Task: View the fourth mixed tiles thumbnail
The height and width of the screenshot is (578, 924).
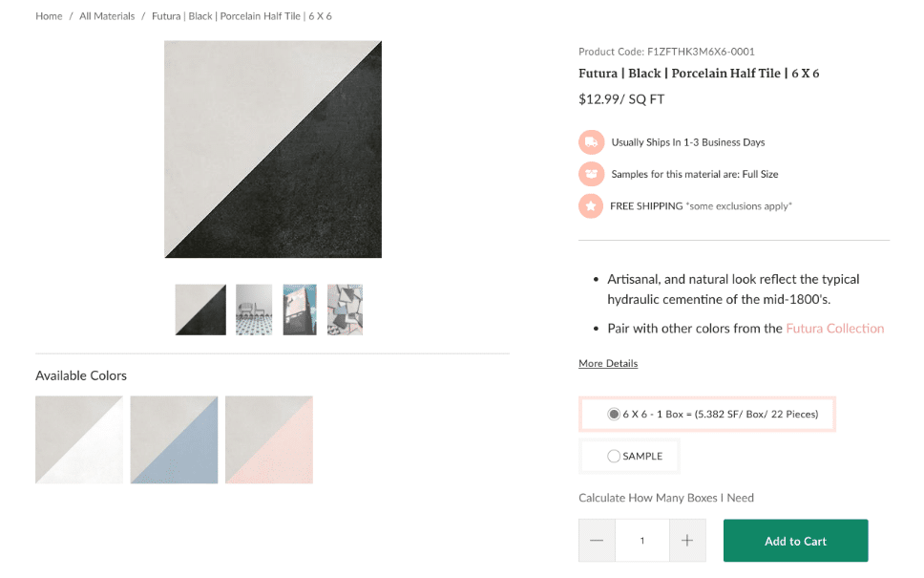Action: (x=345, y=310)
